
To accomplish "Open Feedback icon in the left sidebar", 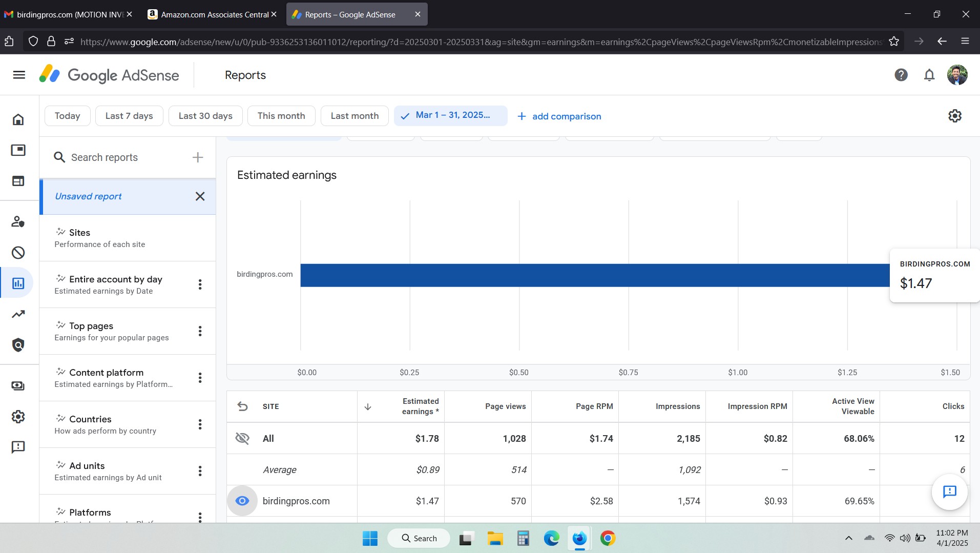I will click(18, 447).
